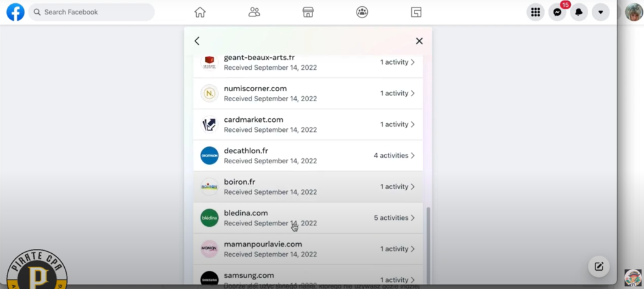
Task: Click the small avatar at bottom right
Action: [633, 278]
